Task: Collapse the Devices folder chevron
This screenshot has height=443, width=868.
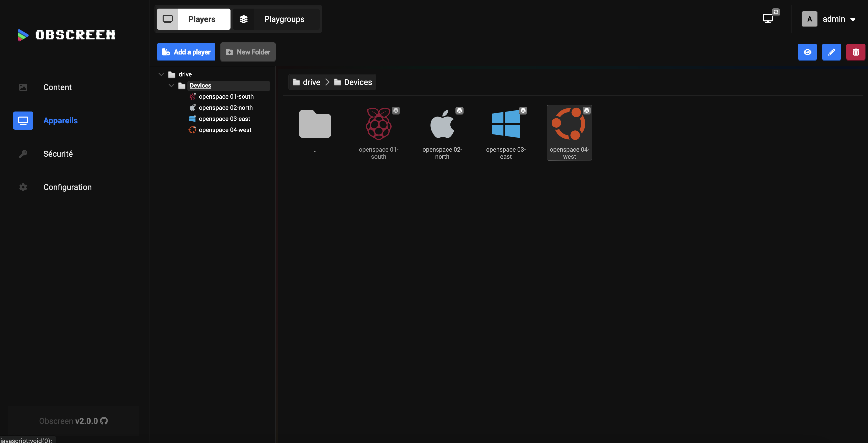Action: [171, 86]
